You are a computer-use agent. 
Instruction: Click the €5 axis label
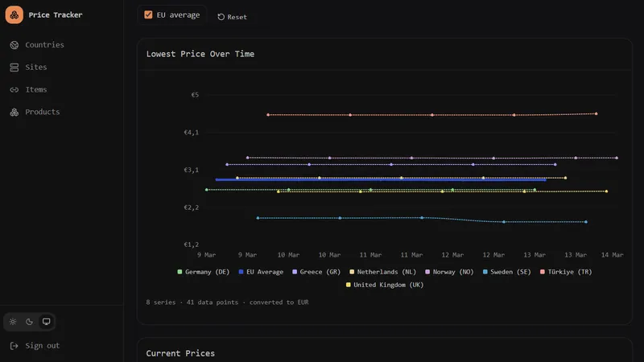pos(195,95)
